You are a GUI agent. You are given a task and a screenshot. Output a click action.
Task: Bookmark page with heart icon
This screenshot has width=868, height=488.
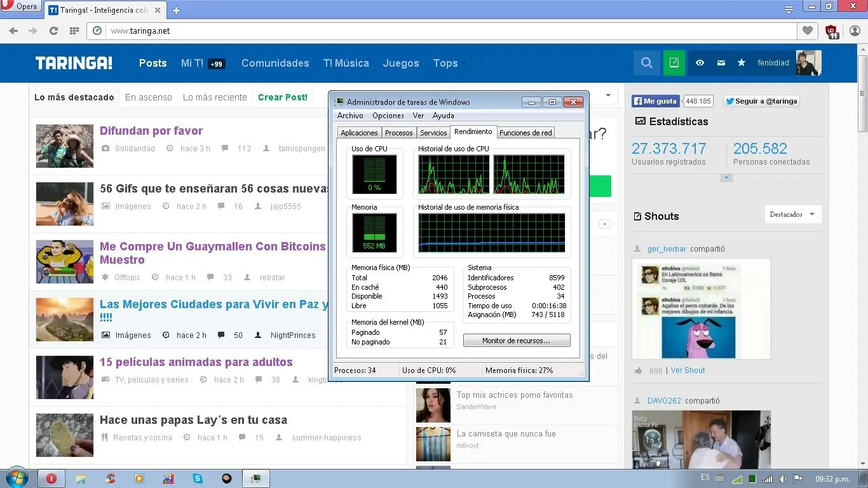click(808, 30)
